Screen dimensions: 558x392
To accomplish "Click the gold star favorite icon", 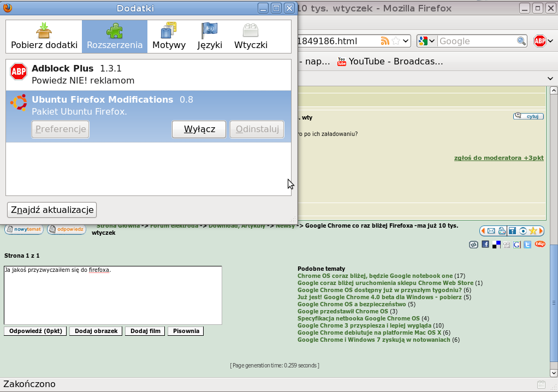I will 533,231.
